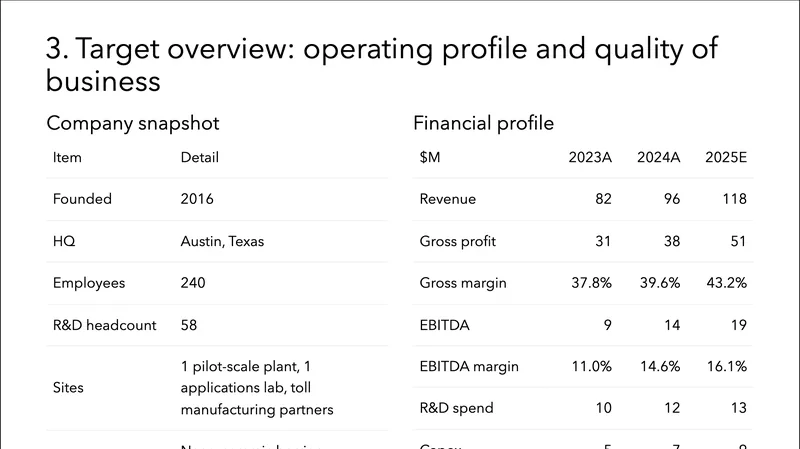Click the '2024A' column header
Screen dimensions: 800x449
658,157
